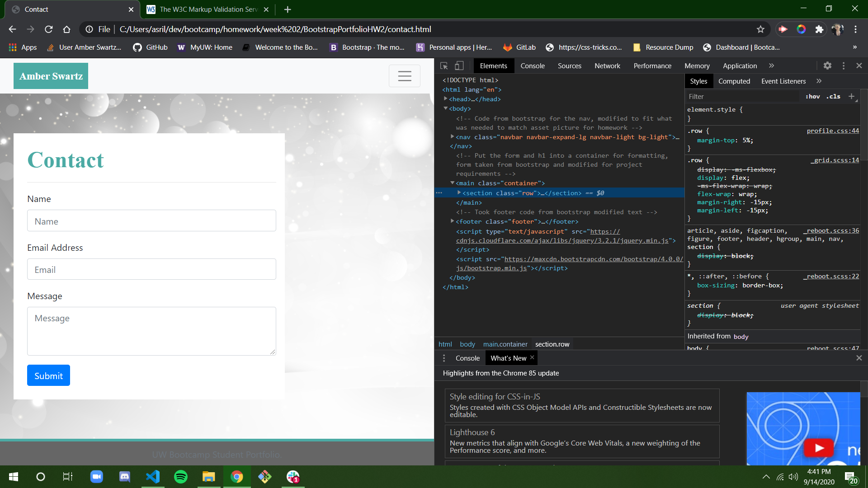Expand the section row element node
Screen dimensions: 868x488
coord(459,192)
